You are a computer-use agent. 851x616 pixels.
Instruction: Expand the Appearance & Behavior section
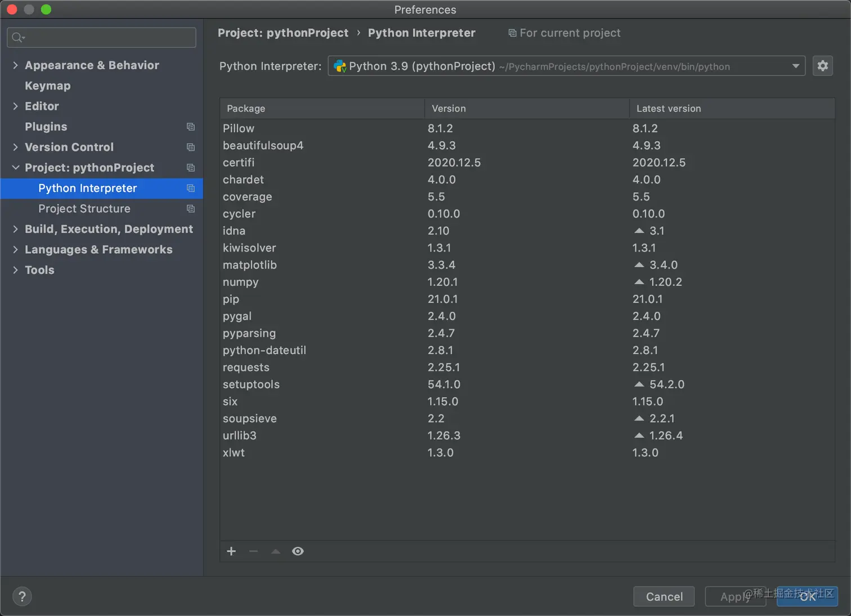(x=15, y=65)
